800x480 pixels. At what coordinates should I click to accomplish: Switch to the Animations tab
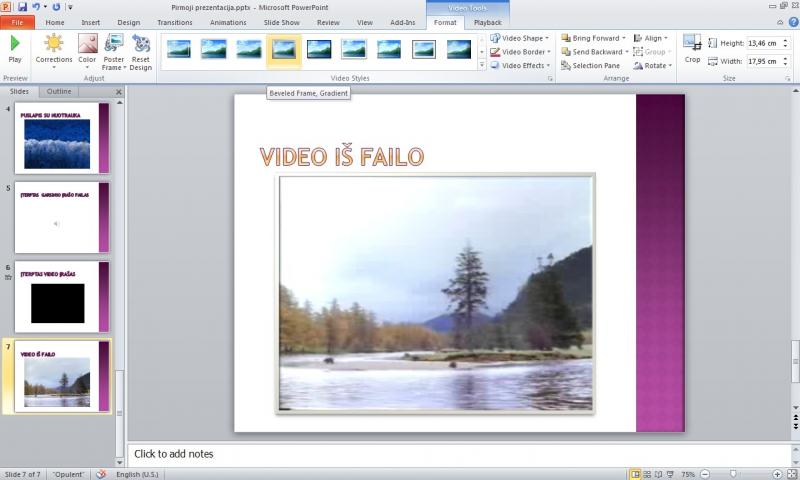point(228,22)
